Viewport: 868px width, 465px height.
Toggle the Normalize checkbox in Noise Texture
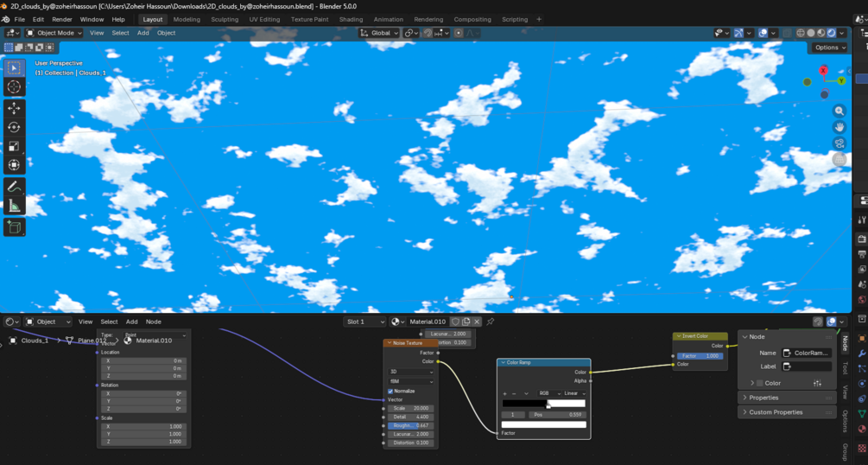tap(390, 391)
